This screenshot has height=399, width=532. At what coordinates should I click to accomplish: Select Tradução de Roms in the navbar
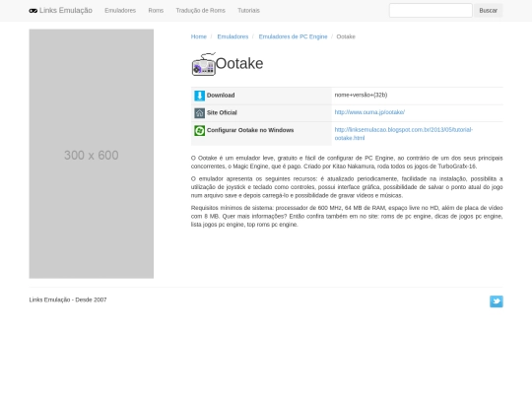tap(201, 11)
